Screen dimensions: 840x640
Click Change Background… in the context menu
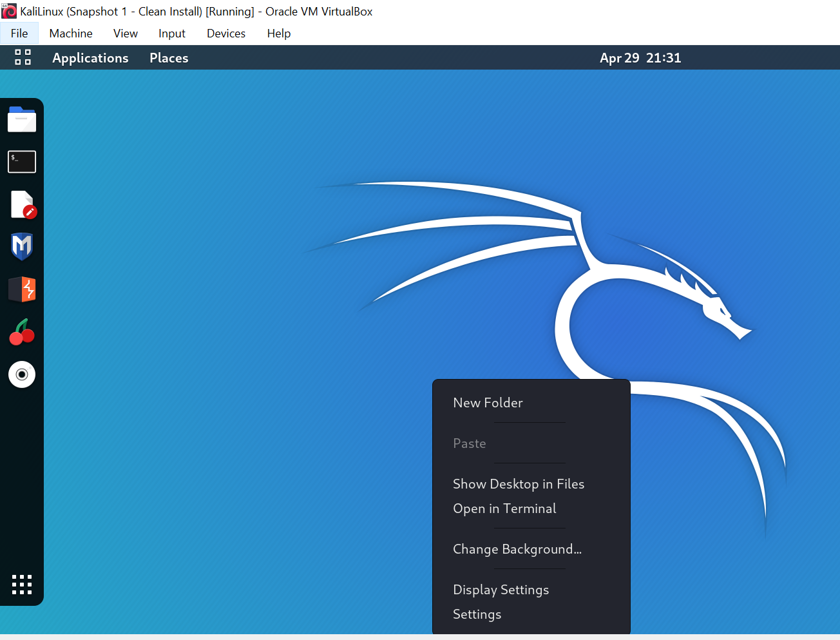click(x=517, y=549)
